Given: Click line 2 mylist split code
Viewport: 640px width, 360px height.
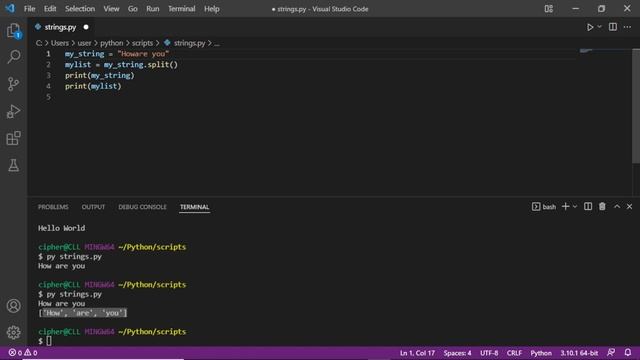Looking at the screenshot, I should click(121, 64).
